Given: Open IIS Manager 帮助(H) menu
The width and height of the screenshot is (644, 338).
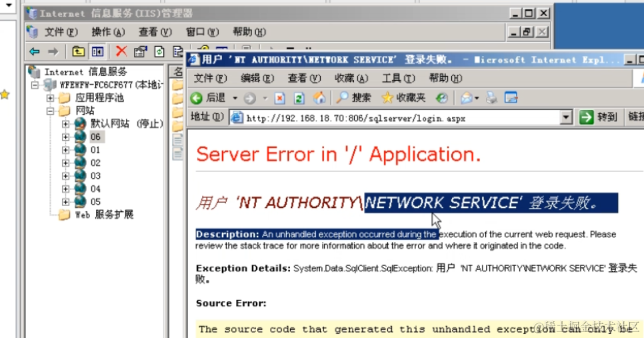Looking at the screenshot, I should (249, 32).
